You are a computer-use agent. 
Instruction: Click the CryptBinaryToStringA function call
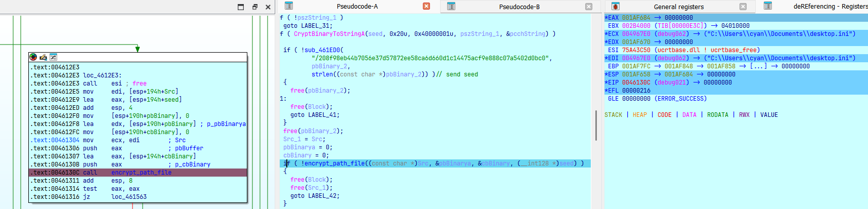pos(329,34)
